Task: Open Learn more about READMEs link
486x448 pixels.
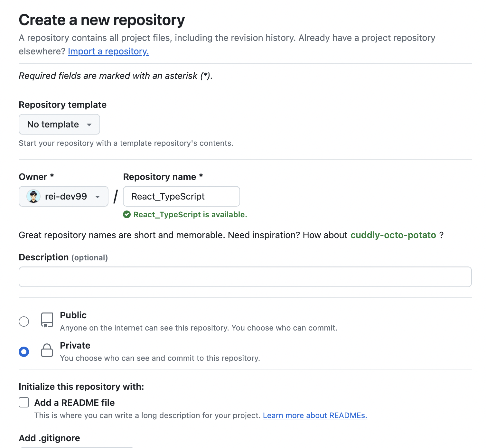Action: [x=315, y=415]
